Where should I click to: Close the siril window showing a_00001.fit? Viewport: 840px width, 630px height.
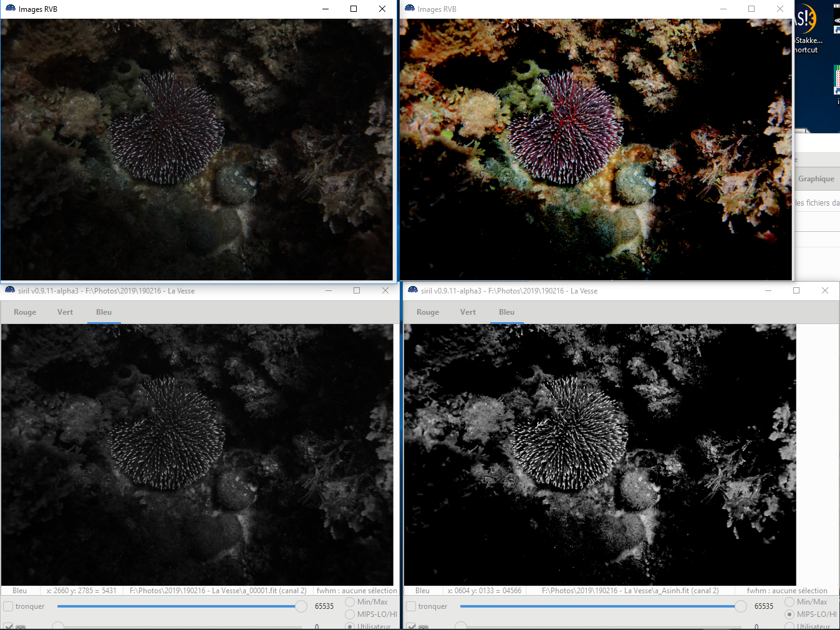click(385, 290)
